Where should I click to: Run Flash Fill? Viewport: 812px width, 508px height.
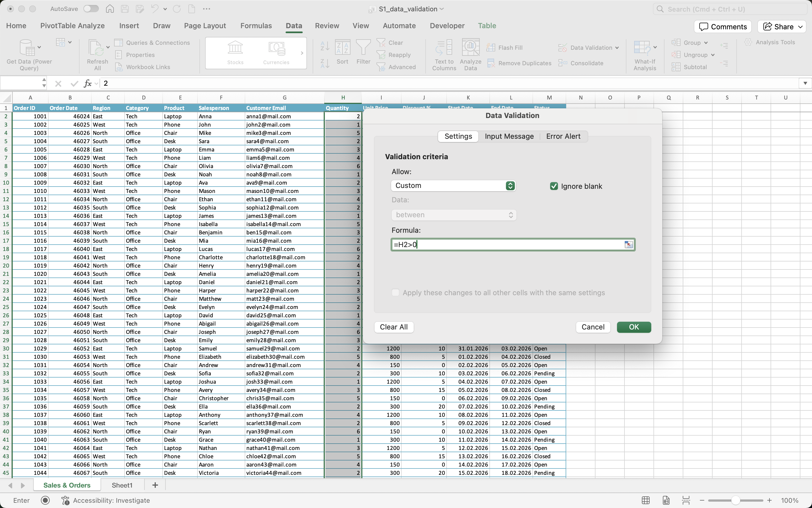pos(505,48)
